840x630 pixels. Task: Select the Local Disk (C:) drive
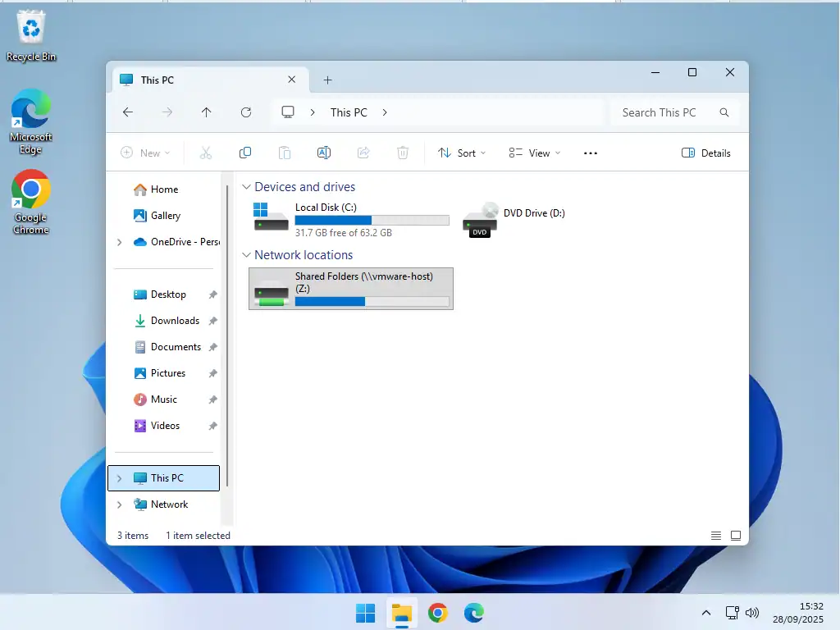click(351, 220)
